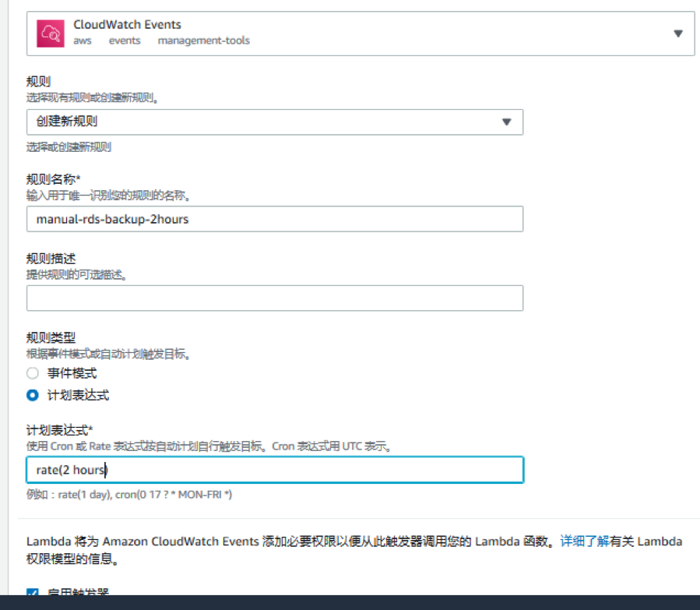
Task: Toggle the 启用触发器 checkbox
Action: pos(32,592)
